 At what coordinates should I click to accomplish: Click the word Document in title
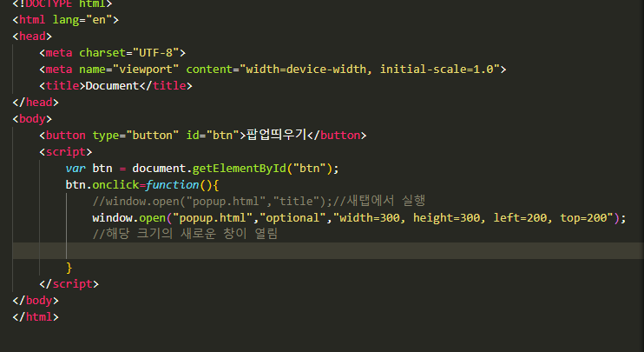(112, 85)
